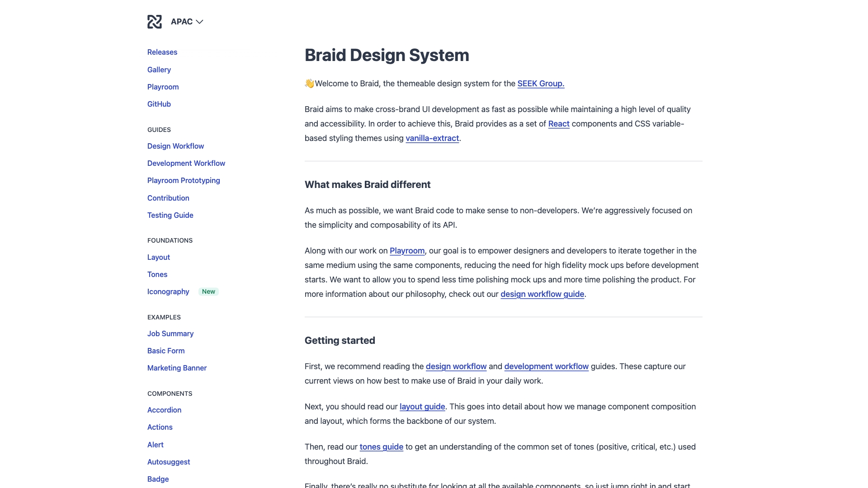Click the Braid logo icon
This screenshot has height=488, width=868.
click(x=155, y=21)
